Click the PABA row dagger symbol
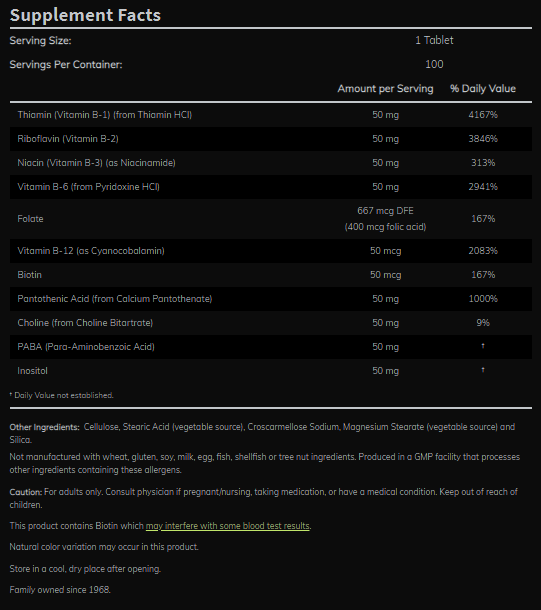Image resolution: width=541 pixels, height=610 pixels. point(483,346)
